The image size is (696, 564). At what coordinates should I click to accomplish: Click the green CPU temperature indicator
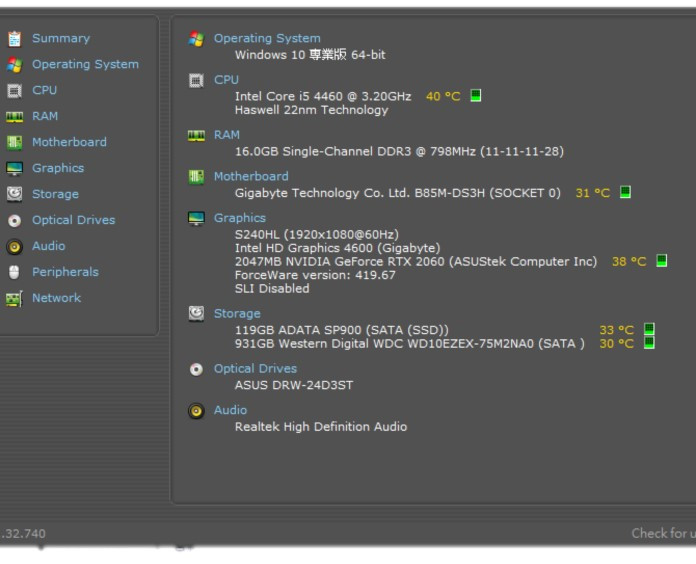pyautogui.click(x=475, y=95)
